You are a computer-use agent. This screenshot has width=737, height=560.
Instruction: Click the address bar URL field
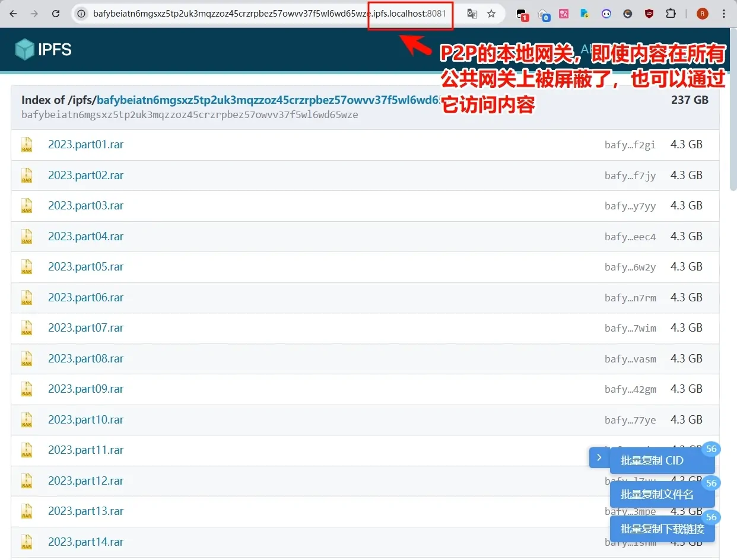pos(269,14)
